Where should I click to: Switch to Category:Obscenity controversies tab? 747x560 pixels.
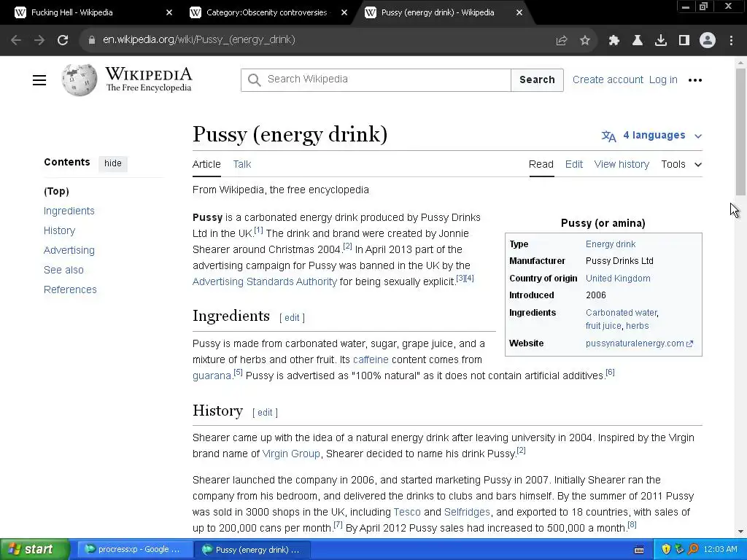(x=267, y=13)
